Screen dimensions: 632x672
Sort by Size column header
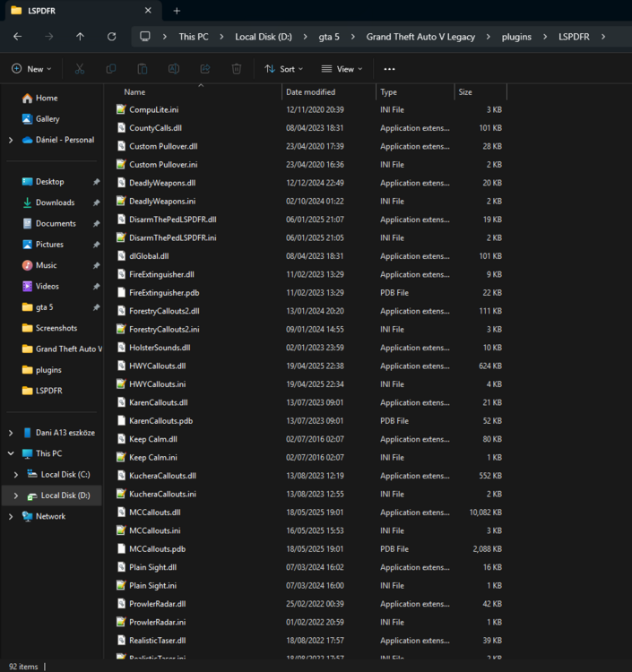point(465,92)
